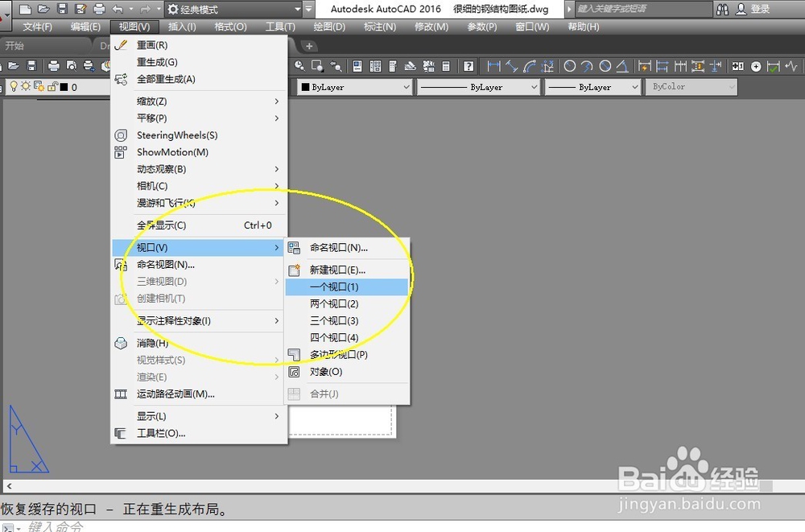Open the 文件(F) menu

38,27
